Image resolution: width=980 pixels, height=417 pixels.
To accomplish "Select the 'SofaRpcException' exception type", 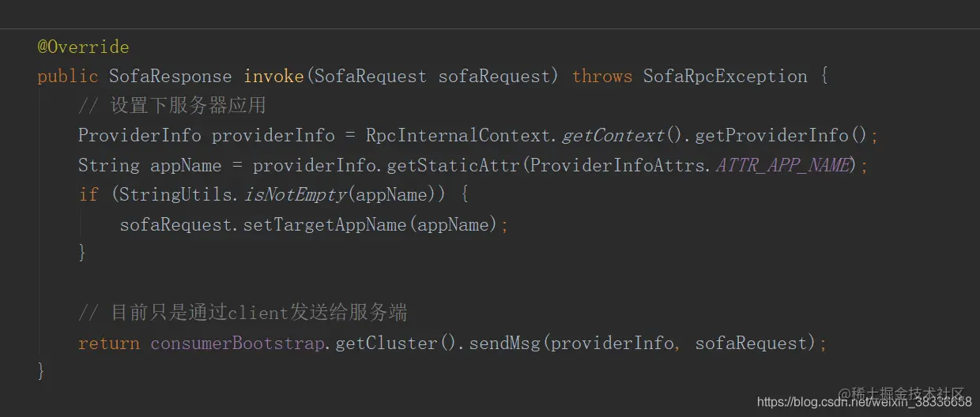I will [725, 77].
